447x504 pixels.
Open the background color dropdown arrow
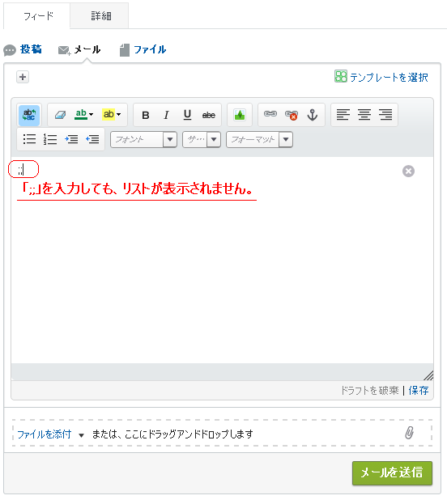click(119, 114)
